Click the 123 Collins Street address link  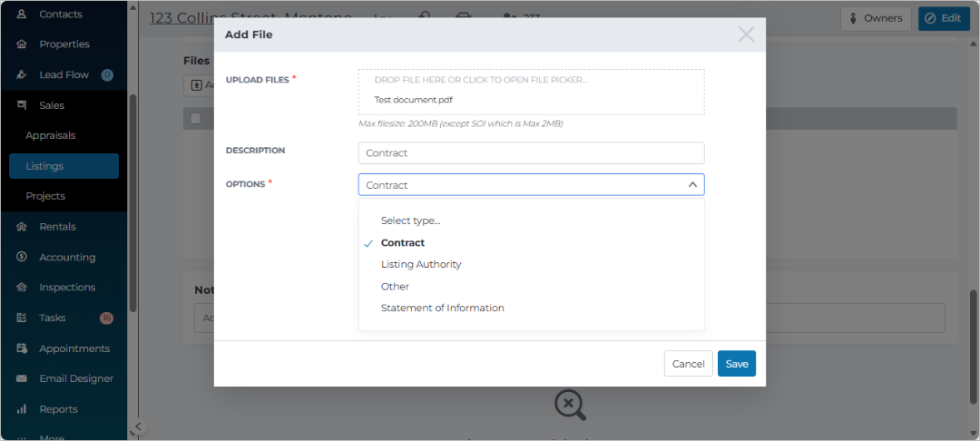coord(250,17)
